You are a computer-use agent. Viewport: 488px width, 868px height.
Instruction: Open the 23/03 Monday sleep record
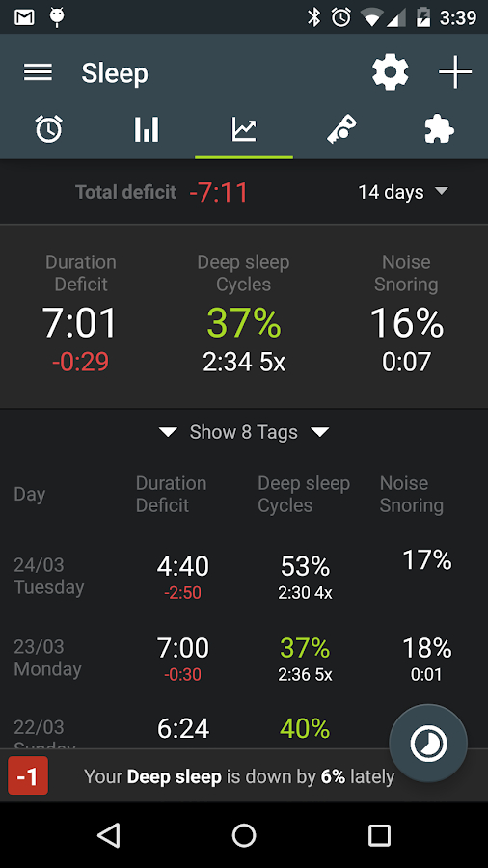coord(244,658)
